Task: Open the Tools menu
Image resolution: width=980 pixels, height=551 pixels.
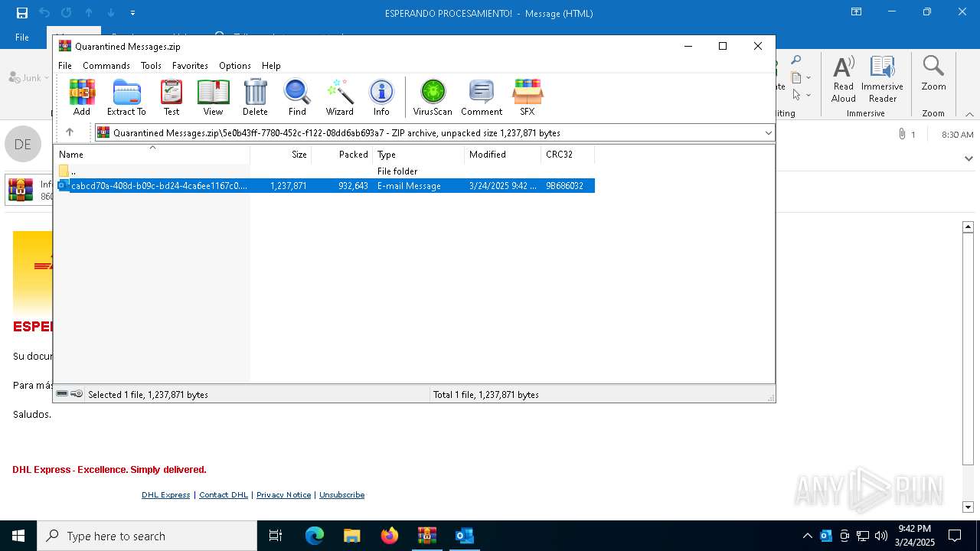Action: click(x=151, y=66)
